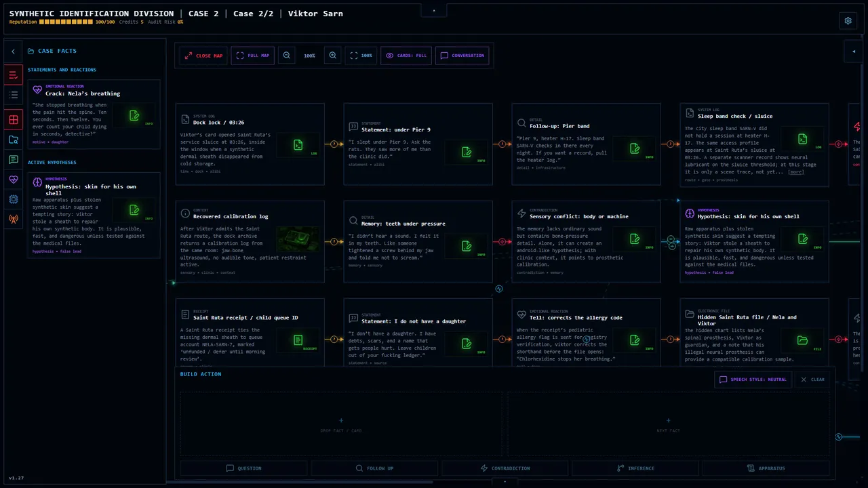The height and width of the screenshot is (488, 868).
Task: Click the zoom out magnifier icon
Action: [287, 56]
